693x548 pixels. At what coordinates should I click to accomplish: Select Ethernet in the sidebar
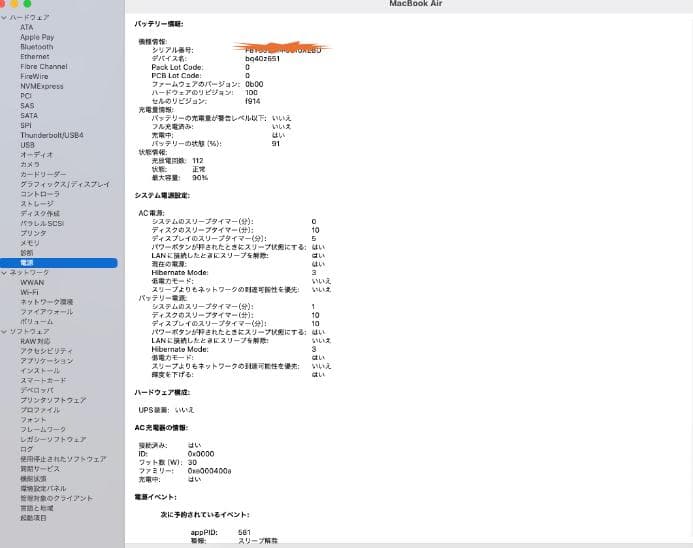coord(34,57)
